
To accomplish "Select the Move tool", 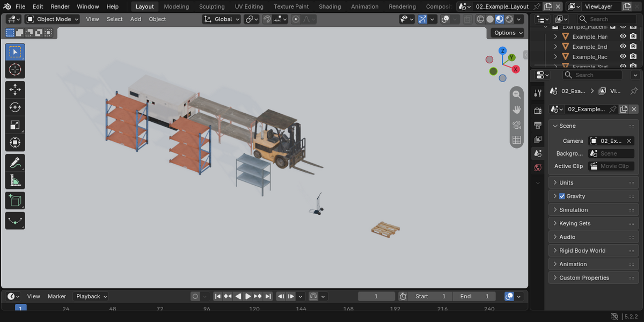I will (x=15, y=90).
